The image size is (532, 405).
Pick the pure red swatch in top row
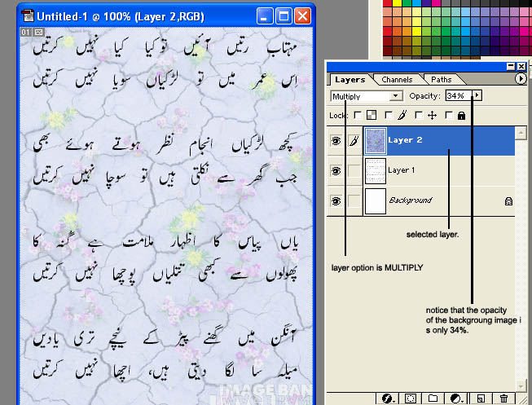tap(388, 3)
